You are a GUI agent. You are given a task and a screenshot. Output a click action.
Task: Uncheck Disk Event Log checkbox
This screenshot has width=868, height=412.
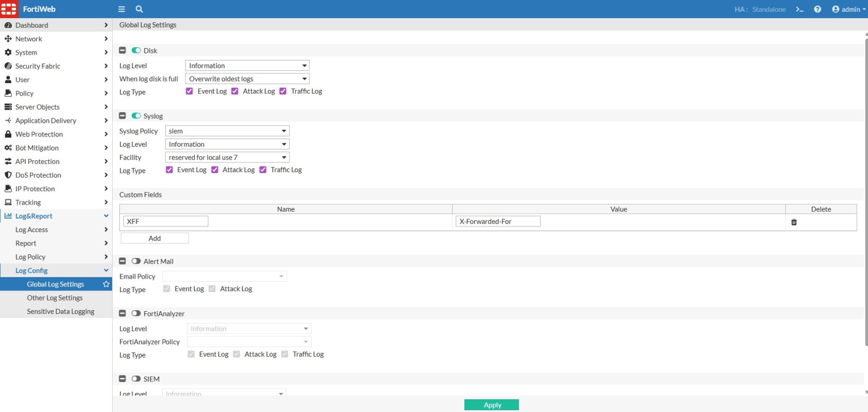point(190,91)
